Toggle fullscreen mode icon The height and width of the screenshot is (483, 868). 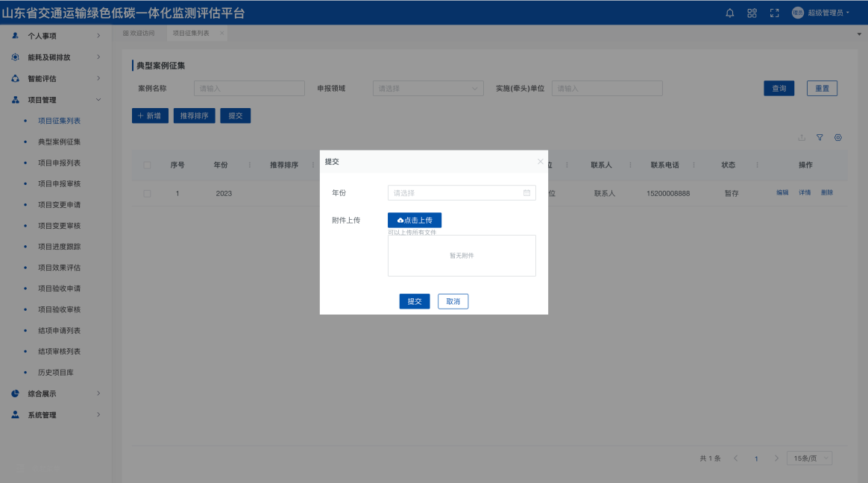tap(774, 13)
